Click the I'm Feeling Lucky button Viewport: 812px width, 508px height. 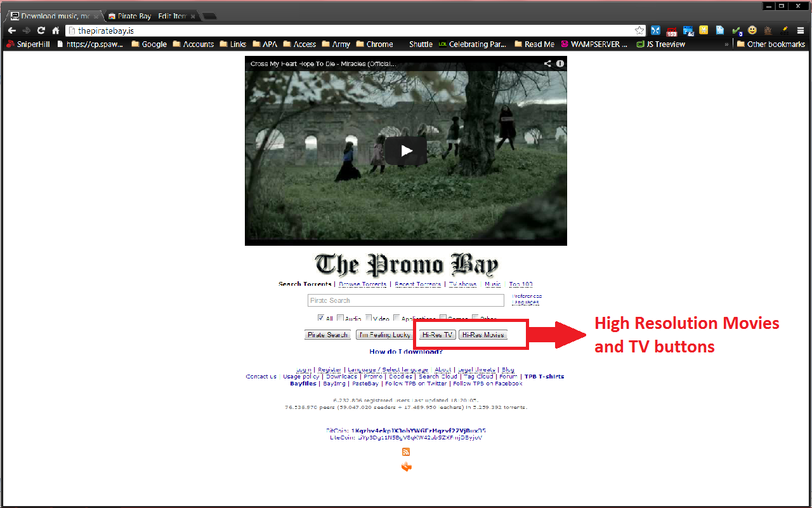[x=384, y=335]
